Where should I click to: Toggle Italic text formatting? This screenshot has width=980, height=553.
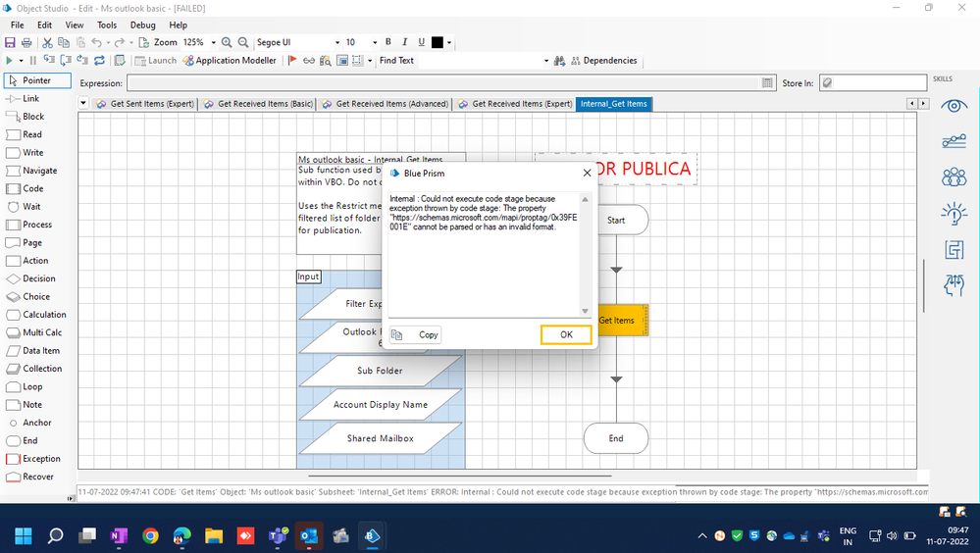pyautogui.click(x=404, y=42)
